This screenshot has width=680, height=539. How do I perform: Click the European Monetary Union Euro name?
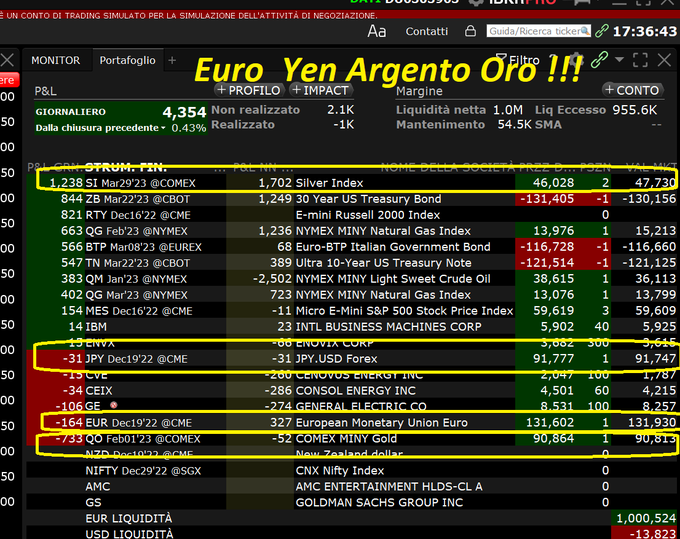pyautogui.click(x=382, y=423)
